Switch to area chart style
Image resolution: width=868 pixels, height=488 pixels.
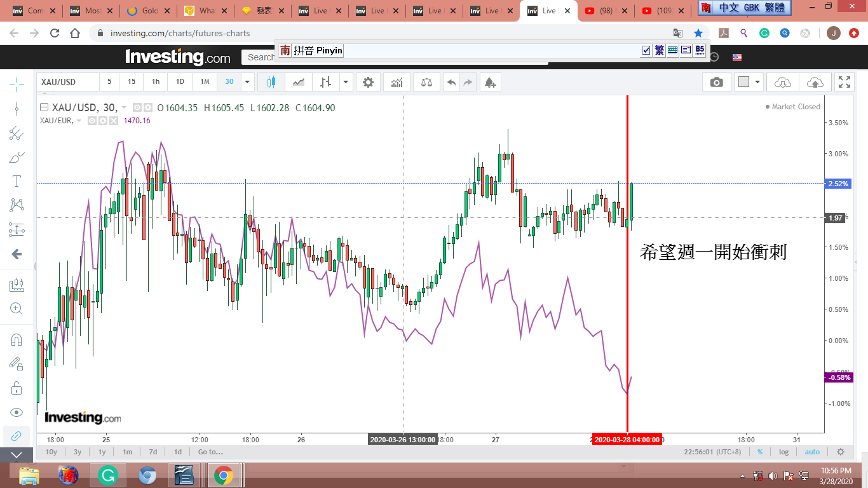point(299,82)
